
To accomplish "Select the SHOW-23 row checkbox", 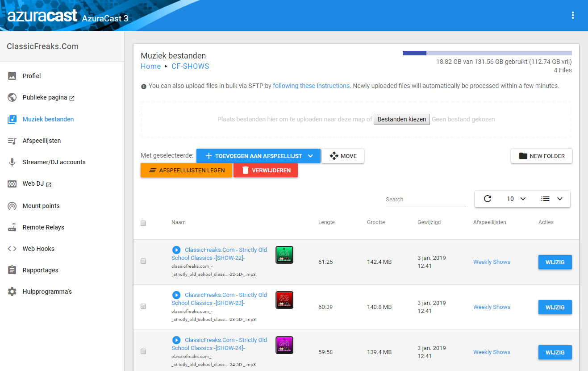I will click(x=143, y=306).
